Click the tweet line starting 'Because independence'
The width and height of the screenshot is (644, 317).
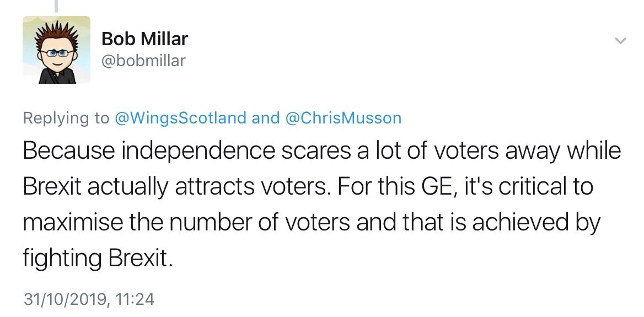(x=322, y=151)
